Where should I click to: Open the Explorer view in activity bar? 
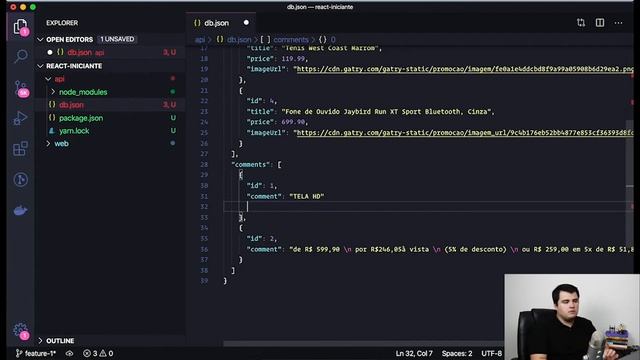[x=20, y=27]
